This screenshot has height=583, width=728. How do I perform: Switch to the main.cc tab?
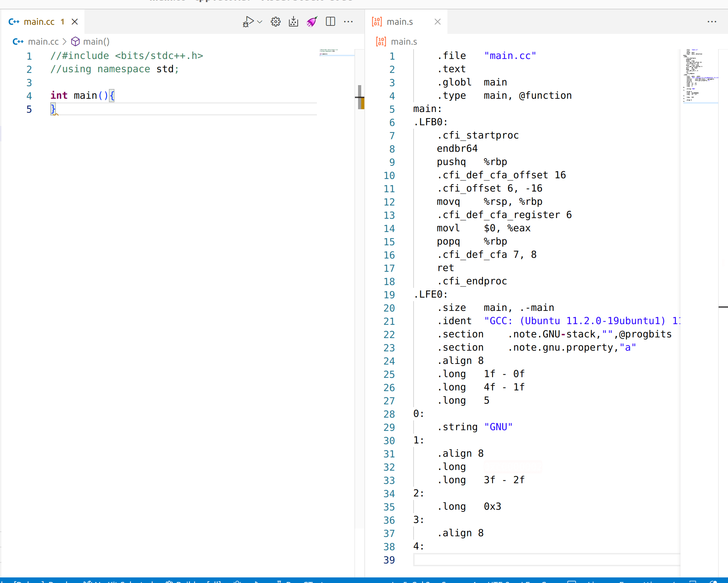[x=39, y=22]
